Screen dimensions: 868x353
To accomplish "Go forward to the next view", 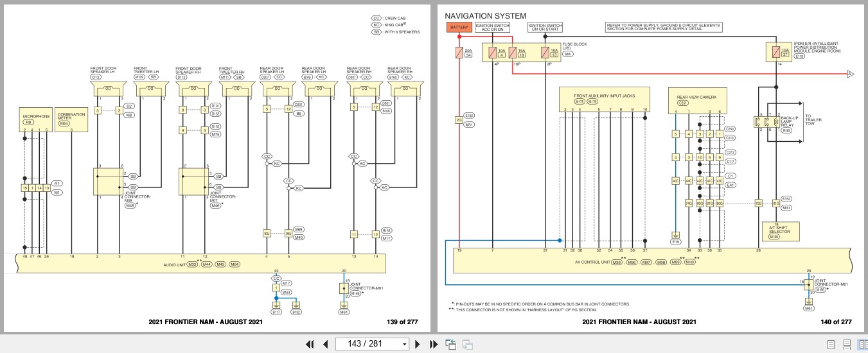I will 467,345.
